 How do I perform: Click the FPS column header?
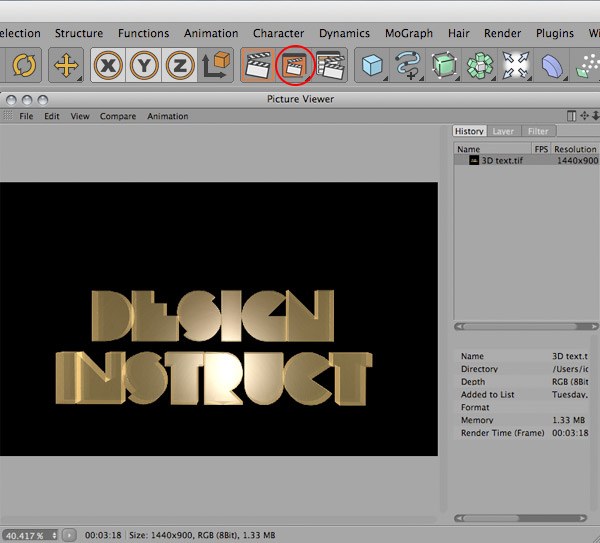click(541, 149)
